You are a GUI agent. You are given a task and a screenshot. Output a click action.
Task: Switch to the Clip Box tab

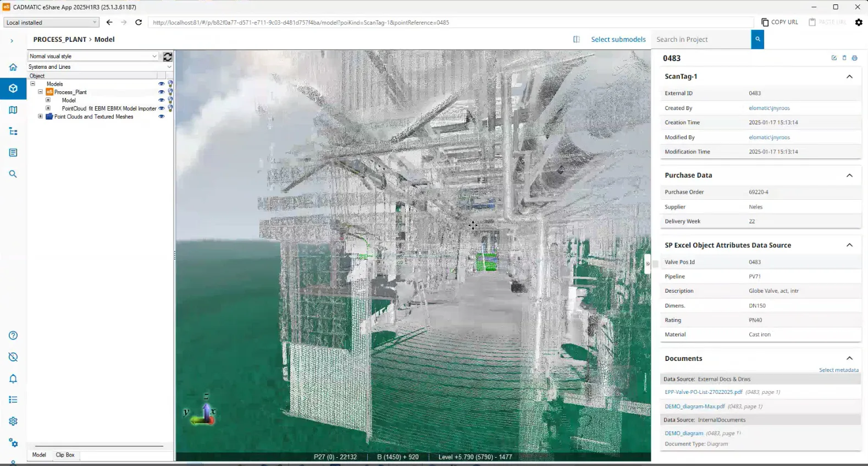pyautogui.click(x=65, y=455)
